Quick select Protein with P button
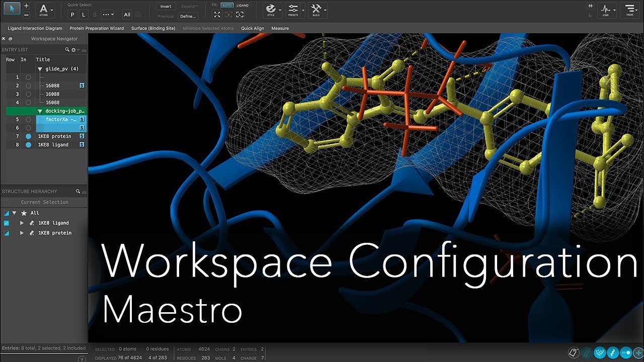Viewport: 644px width, 362px height. (72, 15)
